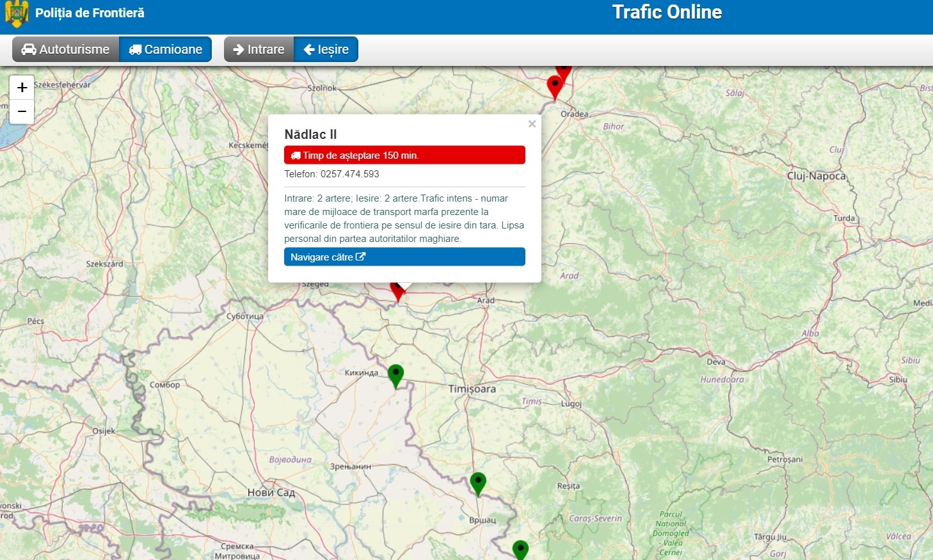Click the Poliția de Frontieră title text
933x560 pixels.
[x=90, y=13]
